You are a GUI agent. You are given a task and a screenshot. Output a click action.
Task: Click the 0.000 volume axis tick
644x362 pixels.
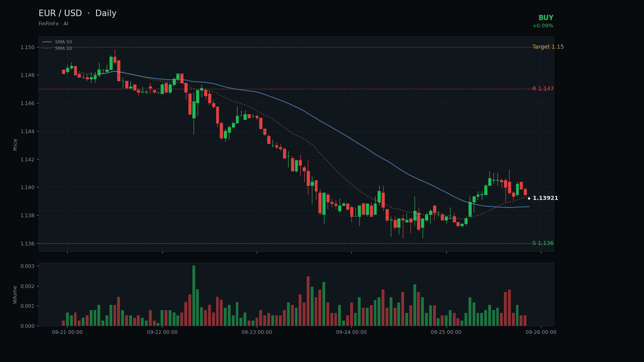[x=27, y=326]
